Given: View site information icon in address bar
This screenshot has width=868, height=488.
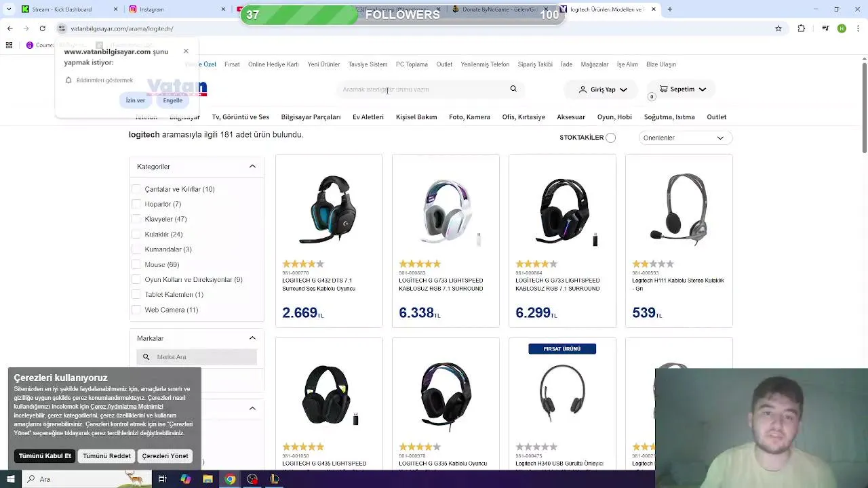Looking at the screenshot, I should tap(62, 28).
